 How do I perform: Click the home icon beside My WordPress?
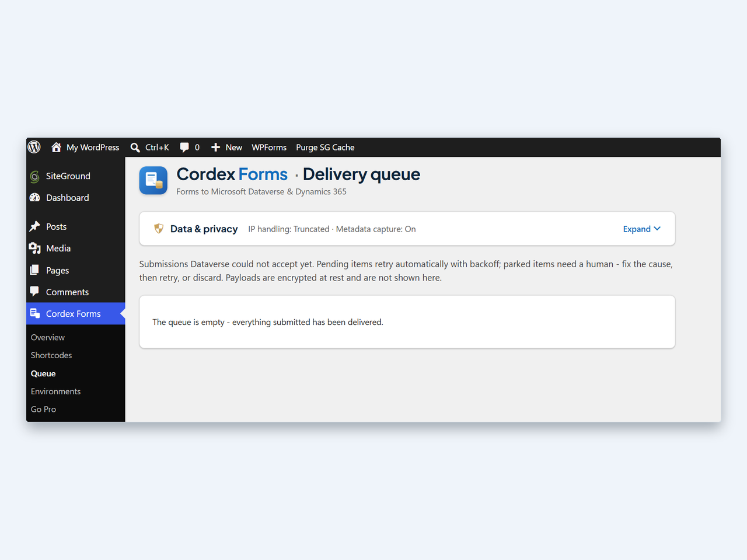pos(56,147)
